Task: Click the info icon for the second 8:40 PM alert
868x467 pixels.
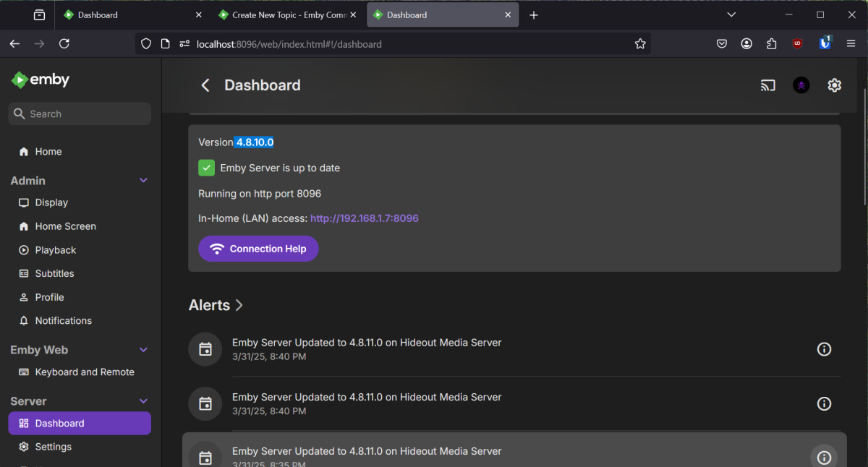Action: [x=824, y=403]
